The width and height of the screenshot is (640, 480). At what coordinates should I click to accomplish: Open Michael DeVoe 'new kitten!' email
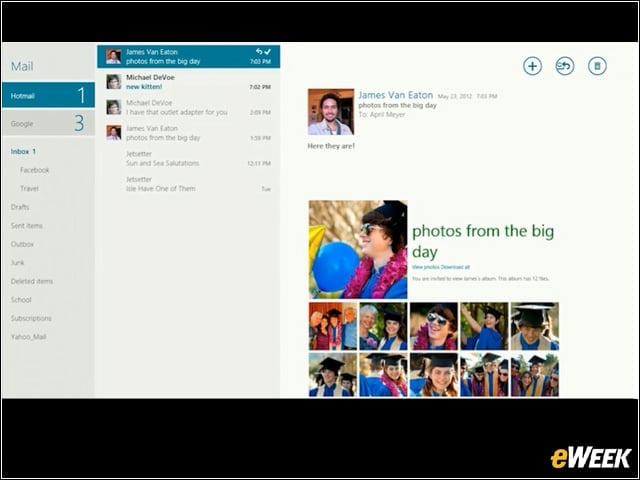click(x=189, y=82)
